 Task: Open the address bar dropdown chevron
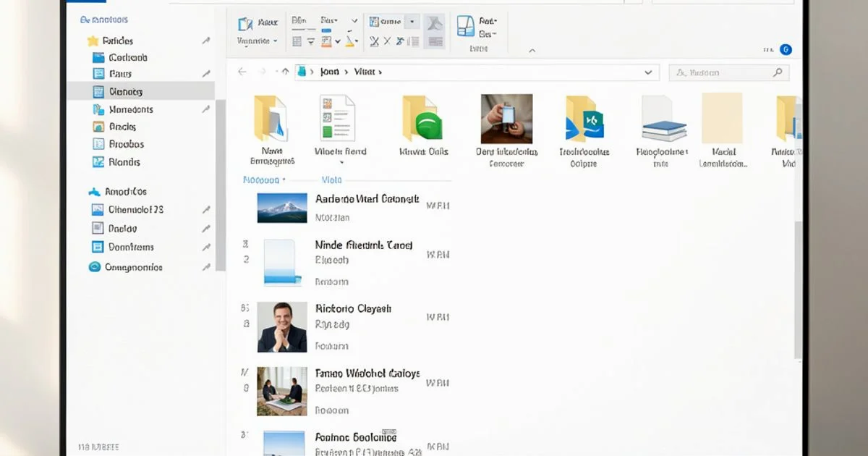(647, 72)
